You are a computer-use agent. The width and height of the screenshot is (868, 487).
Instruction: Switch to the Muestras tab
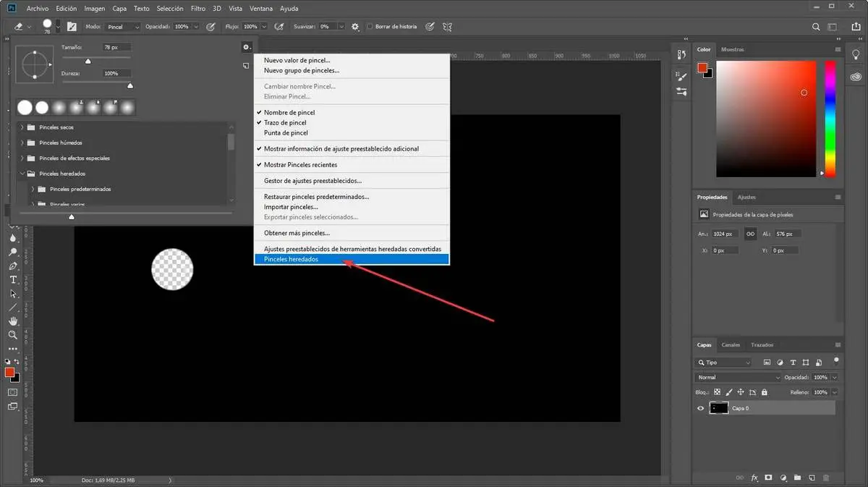732,49
